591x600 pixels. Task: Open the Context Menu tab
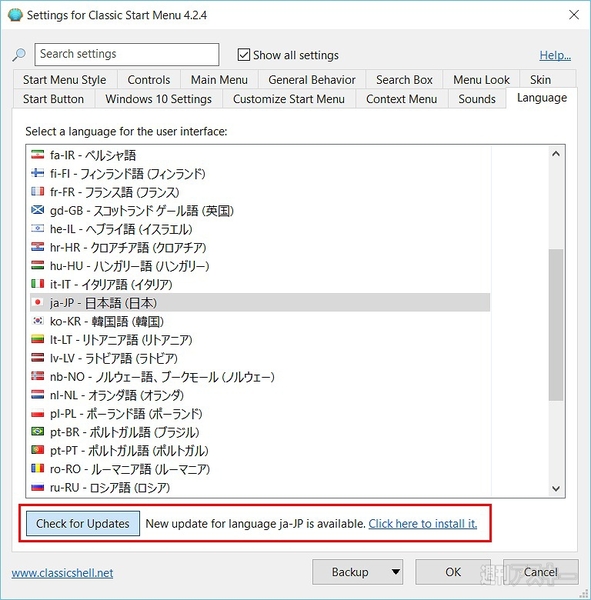[402, 99]
